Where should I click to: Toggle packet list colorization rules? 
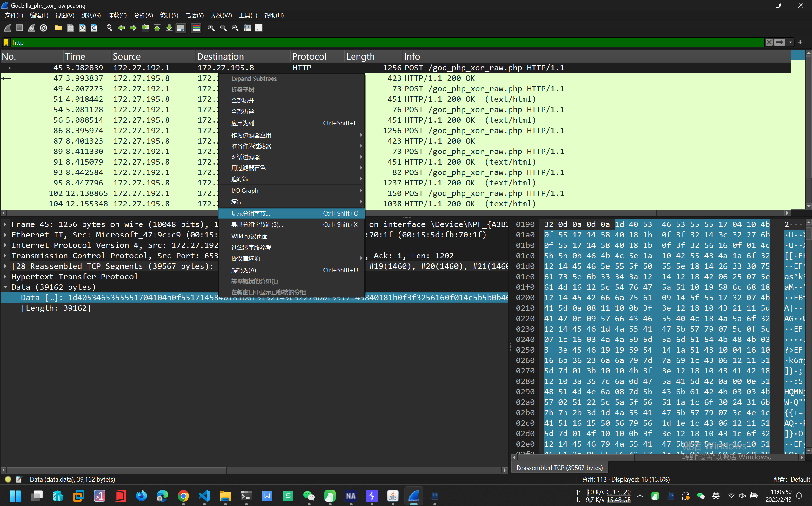(x=196, y=28)
